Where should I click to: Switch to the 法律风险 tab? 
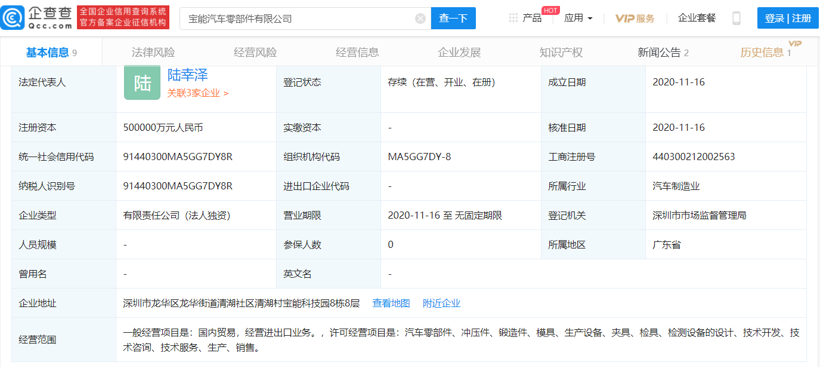pyautogui.click(x=153, y=52)
